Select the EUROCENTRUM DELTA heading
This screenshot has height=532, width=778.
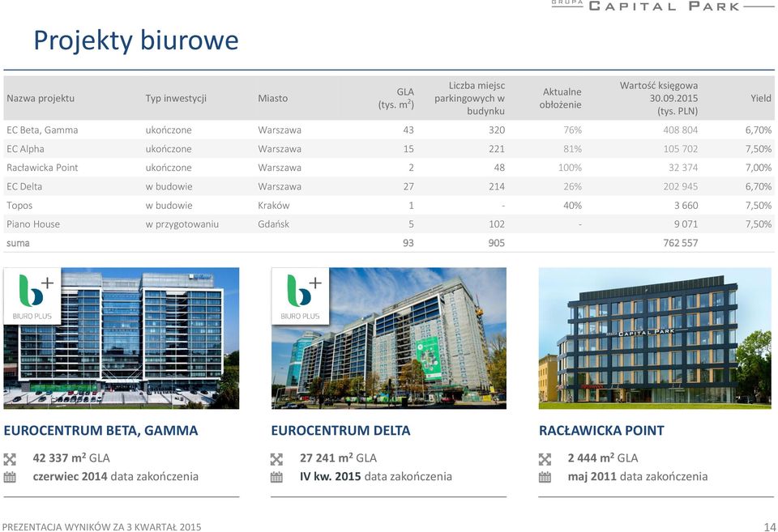pyautogui.click(x=341, y=430)
